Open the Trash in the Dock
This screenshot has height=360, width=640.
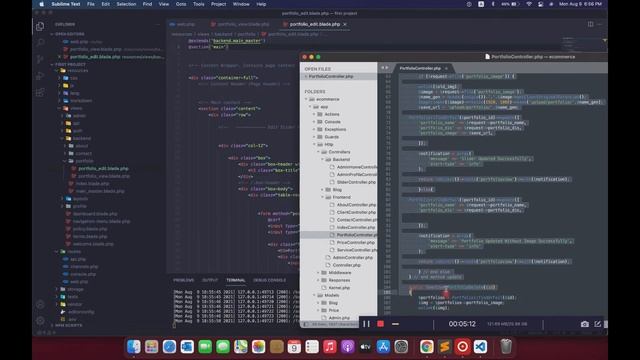tap(506, 347)
